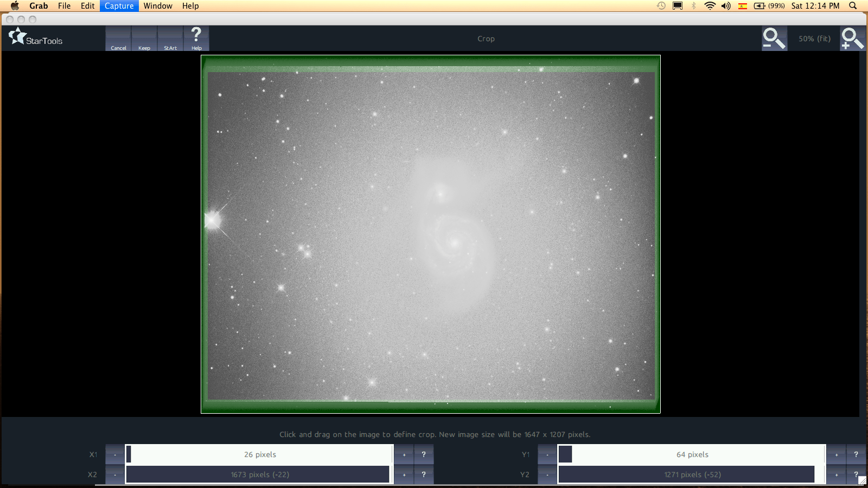Cancel the crop operation
868x488 pixels.
(x=118, y=39)
